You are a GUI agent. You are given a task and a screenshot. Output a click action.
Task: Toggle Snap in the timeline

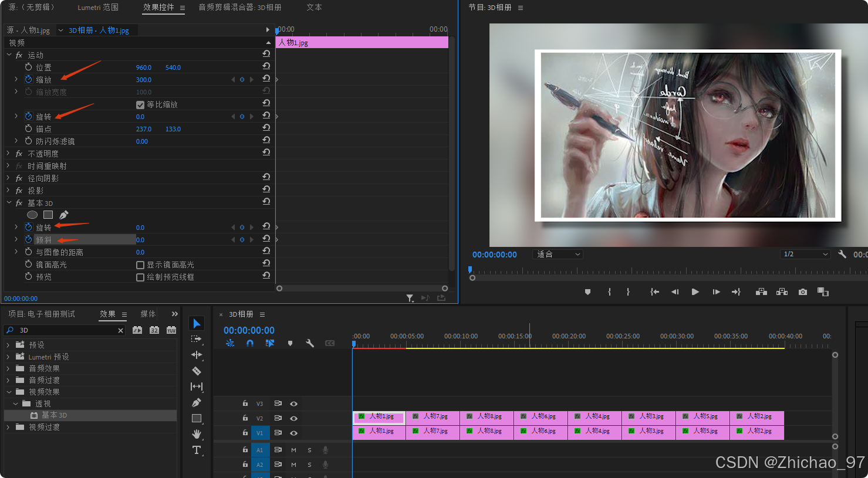(250, 343)
